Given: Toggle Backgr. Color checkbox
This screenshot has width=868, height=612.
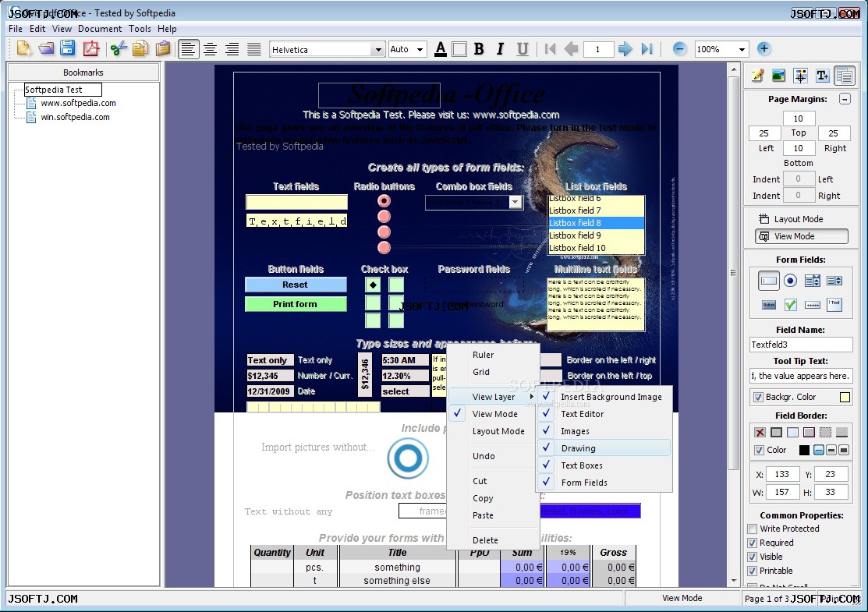Looking at the screenshot, I should (758, 397).
